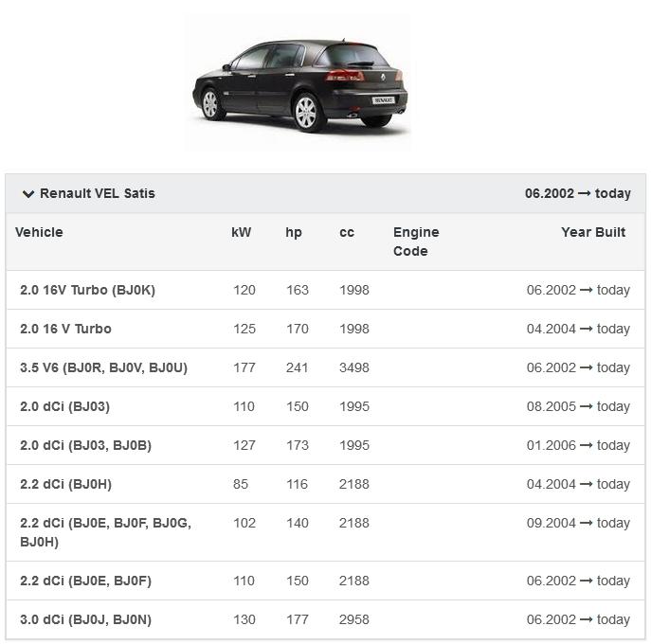
Task: Click the Renault VEL Satis car image
Action: point(299,83)
